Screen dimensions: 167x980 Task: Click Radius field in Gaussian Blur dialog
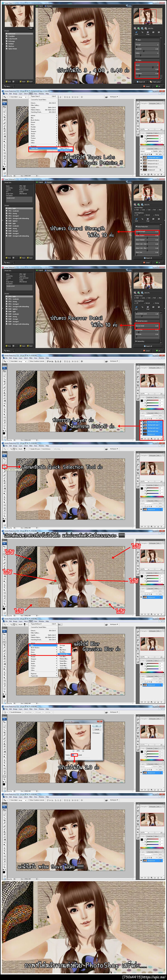[74, 755]
